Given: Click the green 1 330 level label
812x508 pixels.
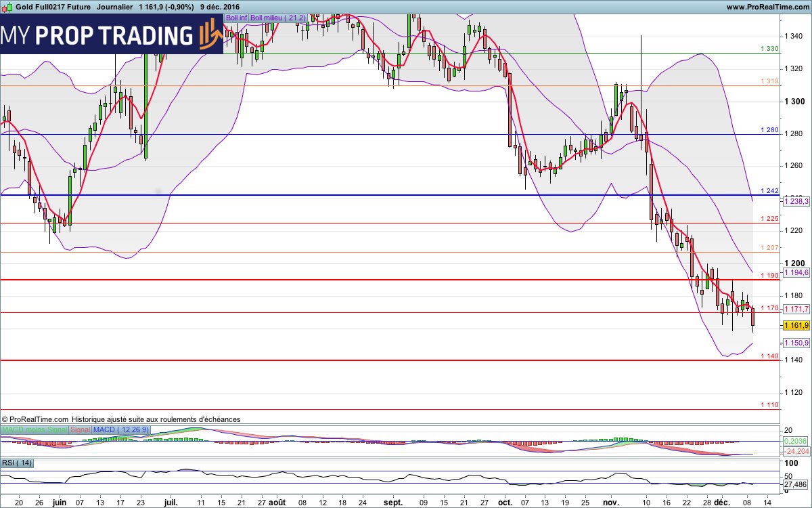Looking at the screenshot, I should coord(769,49).
